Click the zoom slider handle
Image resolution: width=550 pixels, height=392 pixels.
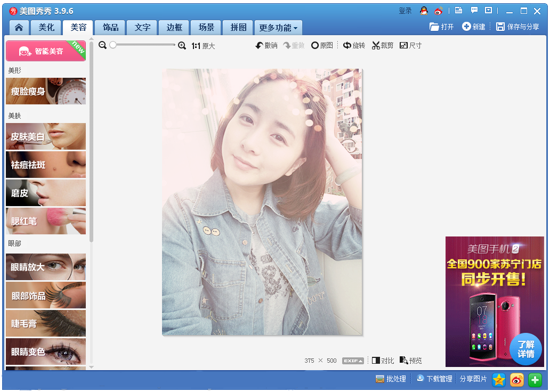(113, 46)
